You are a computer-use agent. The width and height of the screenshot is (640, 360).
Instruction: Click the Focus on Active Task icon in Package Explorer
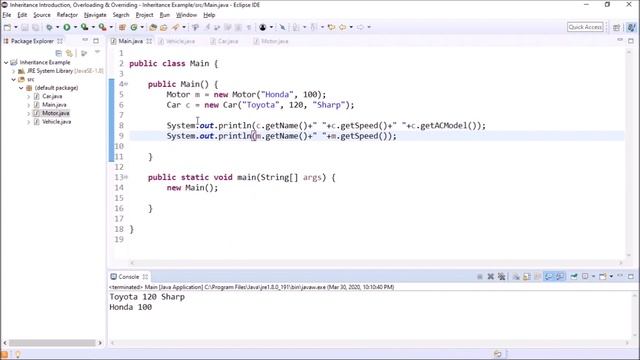(84, 53)
